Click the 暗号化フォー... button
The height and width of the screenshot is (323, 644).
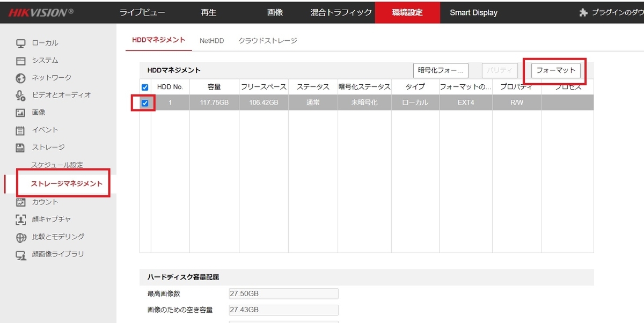(x=442, y=70)
